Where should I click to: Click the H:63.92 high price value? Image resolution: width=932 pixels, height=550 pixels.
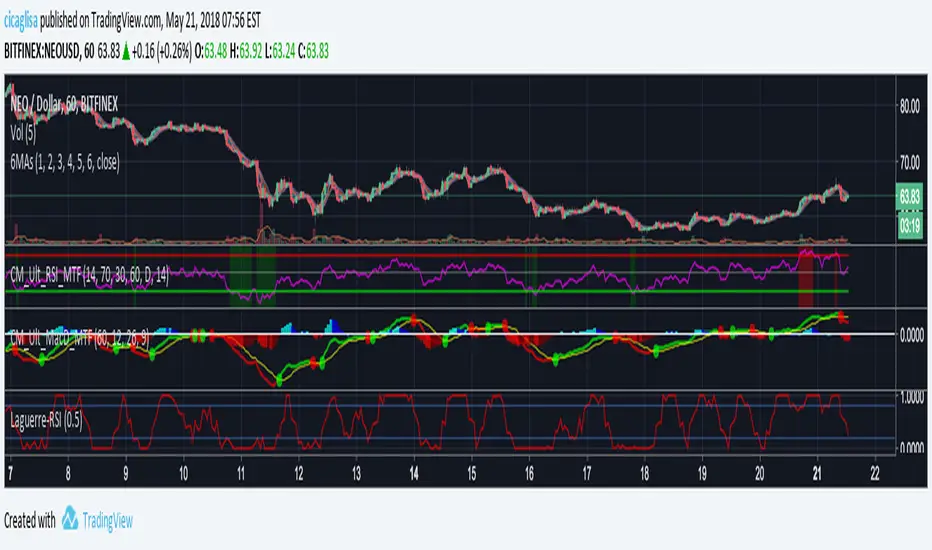click(245, 52)
